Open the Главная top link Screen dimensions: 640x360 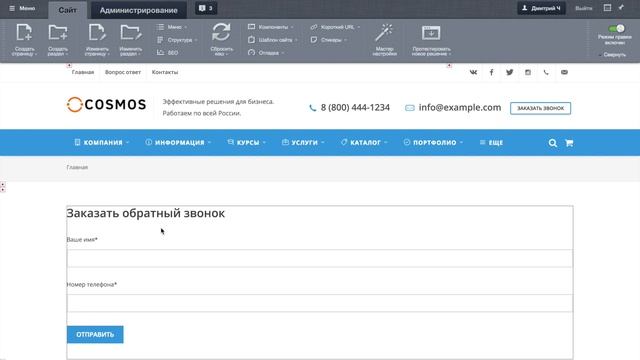pos(83,72)
